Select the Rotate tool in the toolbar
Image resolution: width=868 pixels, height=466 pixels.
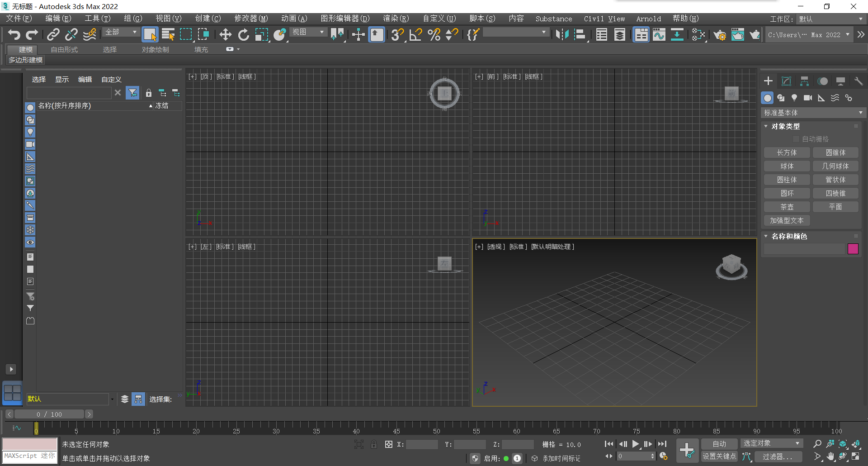(243, 34)
